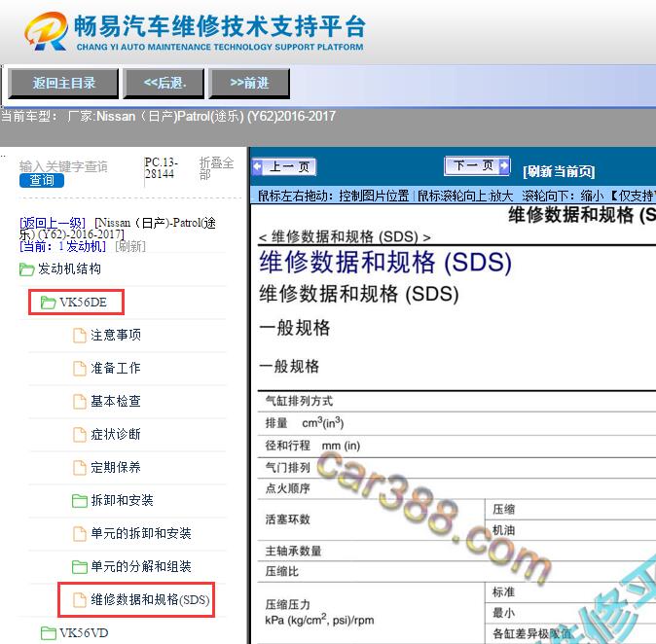
Task: Click the 注意事项 page icon
Action: point(80,336)
